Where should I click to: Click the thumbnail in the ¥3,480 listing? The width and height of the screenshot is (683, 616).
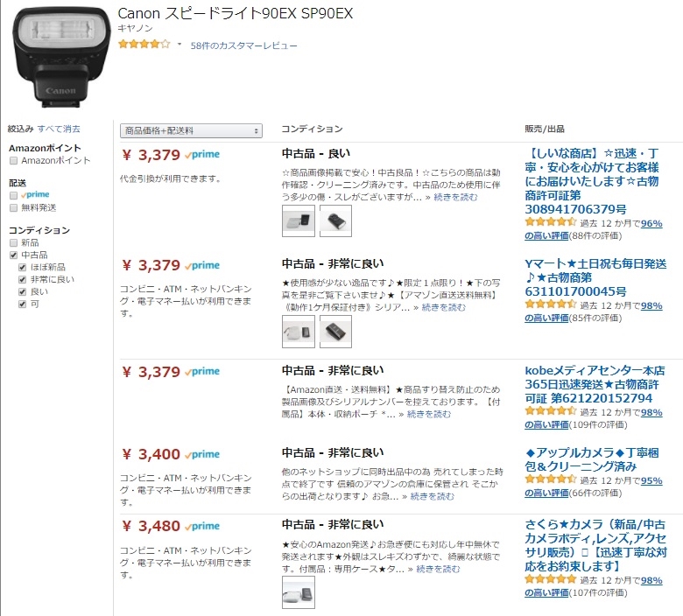click(x=299, y=591)
